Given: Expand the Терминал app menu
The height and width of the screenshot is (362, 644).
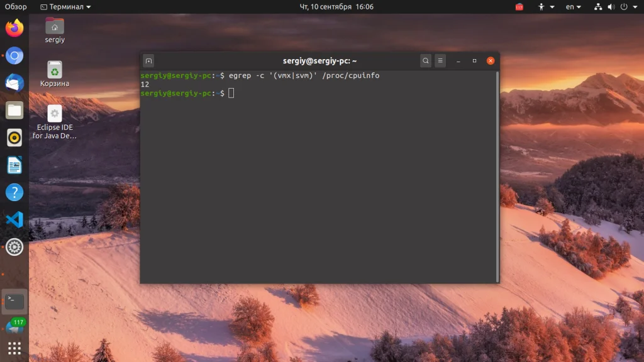Looking at the screenshot, I should (65, 6).
